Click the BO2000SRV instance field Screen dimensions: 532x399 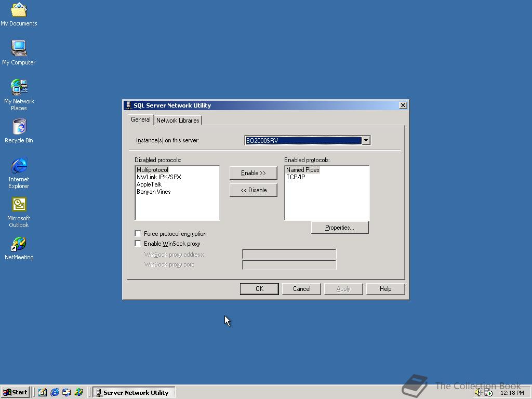click(303, 140)
